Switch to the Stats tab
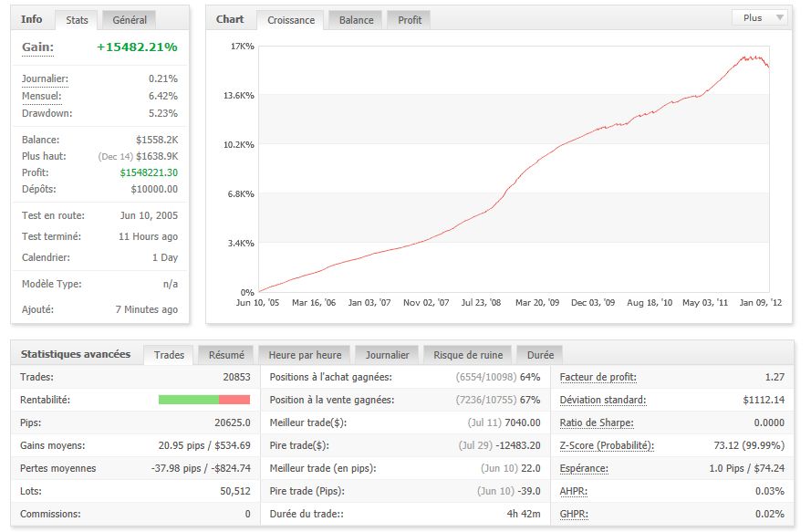This screenshot has height=532, width=811. click(77, 20)
